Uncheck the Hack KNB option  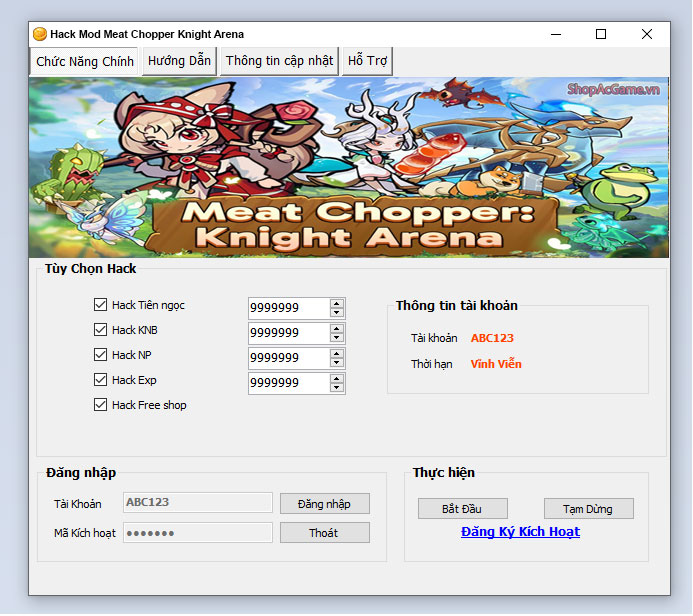pyautogui.click(x=100, y=330)
